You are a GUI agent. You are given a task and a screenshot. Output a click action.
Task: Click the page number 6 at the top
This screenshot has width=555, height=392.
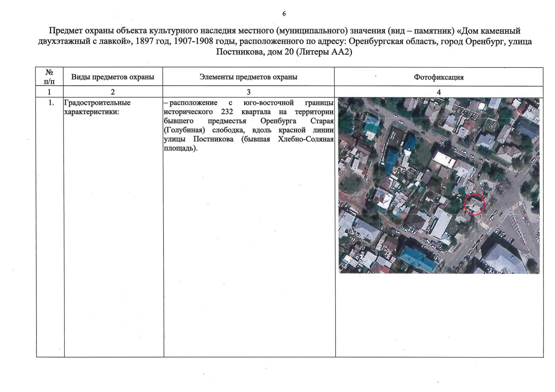point(284,13)
